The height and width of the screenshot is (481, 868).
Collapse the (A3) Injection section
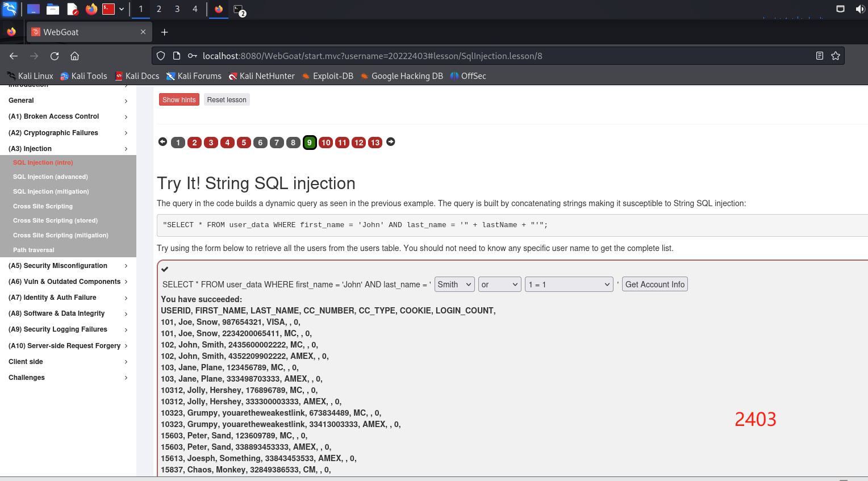click(68, 149)
